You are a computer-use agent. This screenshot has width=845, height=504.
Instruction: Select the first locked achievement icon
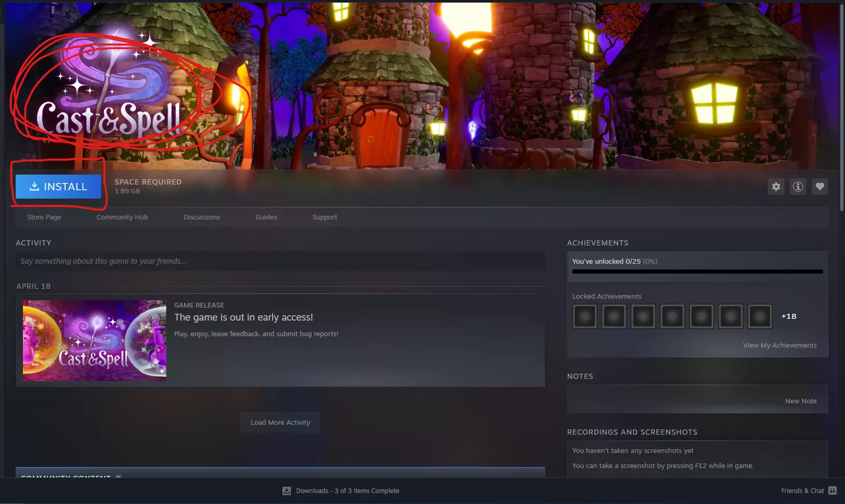[585, 316]
